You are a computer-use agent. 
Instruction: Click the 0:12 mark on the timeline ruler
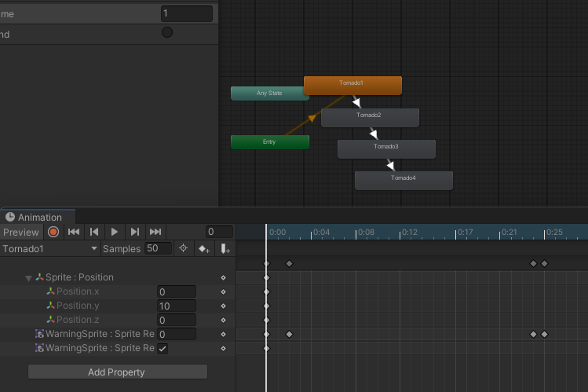(x=410, y=233)
